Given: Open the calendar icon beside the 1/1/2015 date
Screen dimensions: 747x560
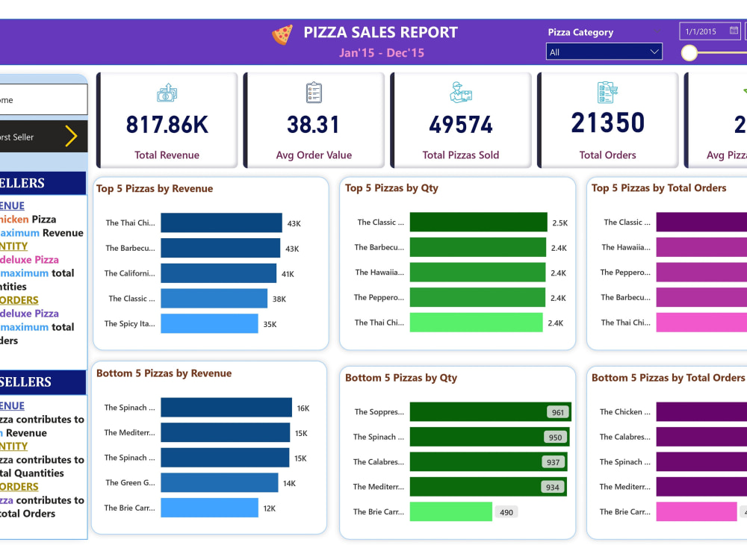Looking at the screenshot, I should tap(733, 31).
